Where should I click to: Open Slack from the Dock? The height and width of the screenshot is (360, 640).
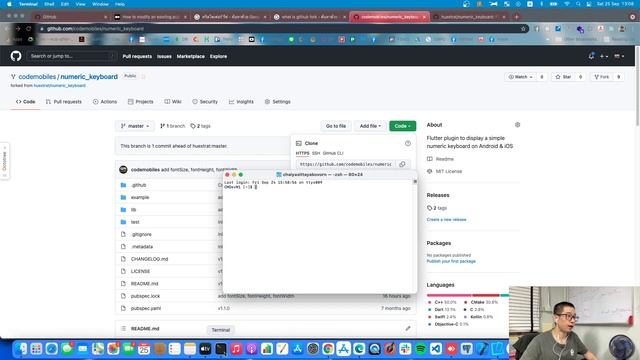pos(405,349)
